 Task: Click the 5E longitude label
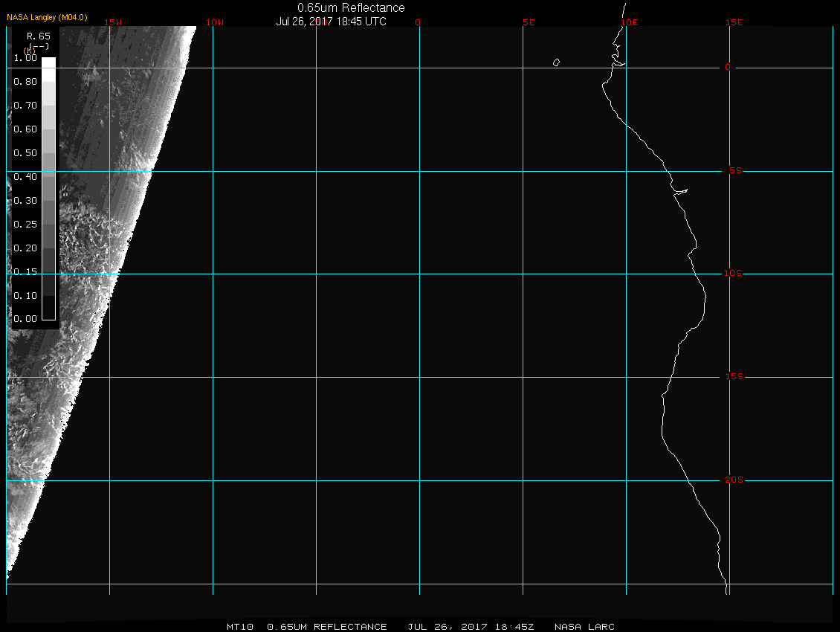point(529,22)
